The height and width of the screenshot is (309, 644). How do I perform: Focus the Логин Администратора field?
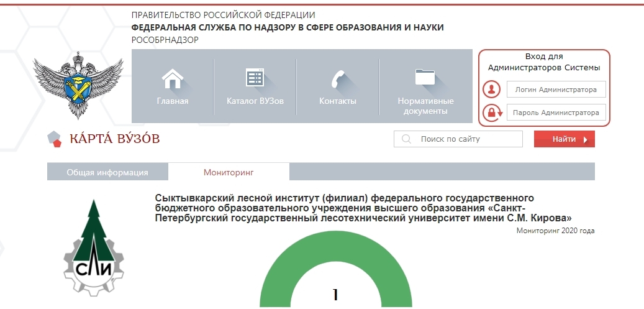click(556, 90)
